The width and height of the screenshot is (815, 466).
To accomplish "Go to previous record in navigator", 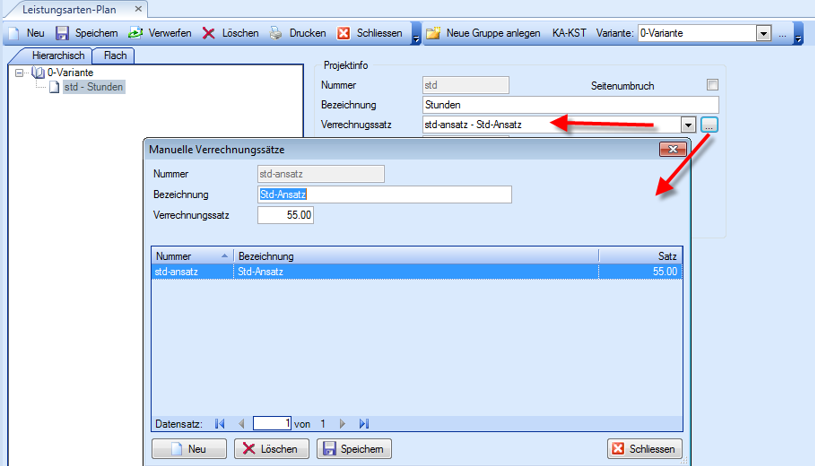I will [x=241, y=424].
